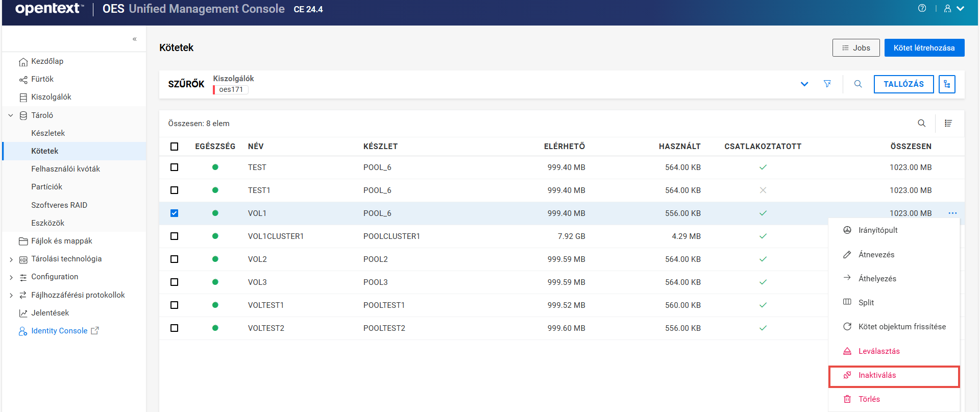
Task: Click three-dot actions icon for VOL1
Action: (952, 213)
